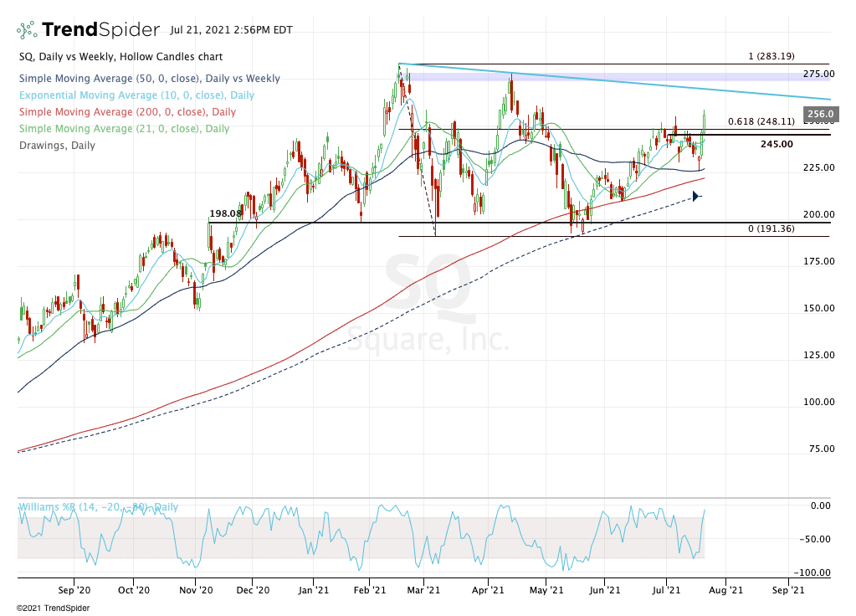Click the 125.00 price axis label
The height and width of the screenshot is (616, 856).
[x=819, y=355]
